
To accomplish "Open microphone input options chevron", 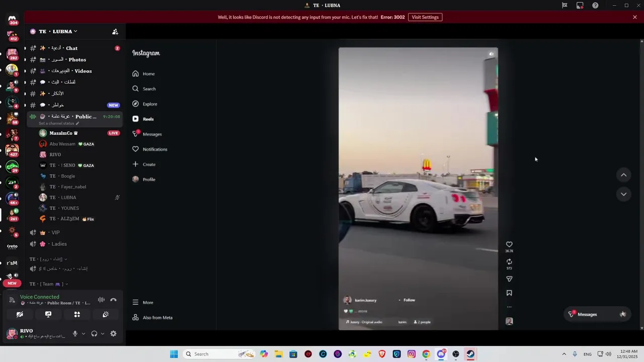I will 84,333.
